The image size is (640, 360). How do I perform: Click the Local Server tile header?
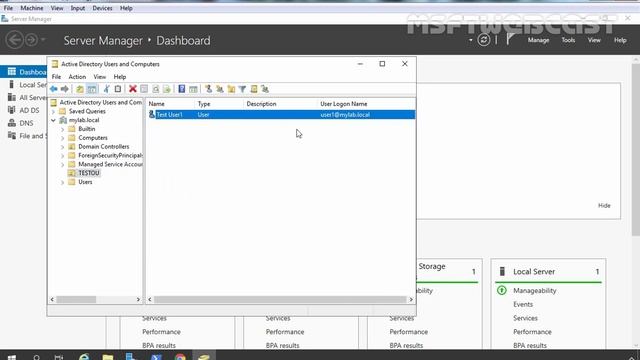(x=534, y=271)
